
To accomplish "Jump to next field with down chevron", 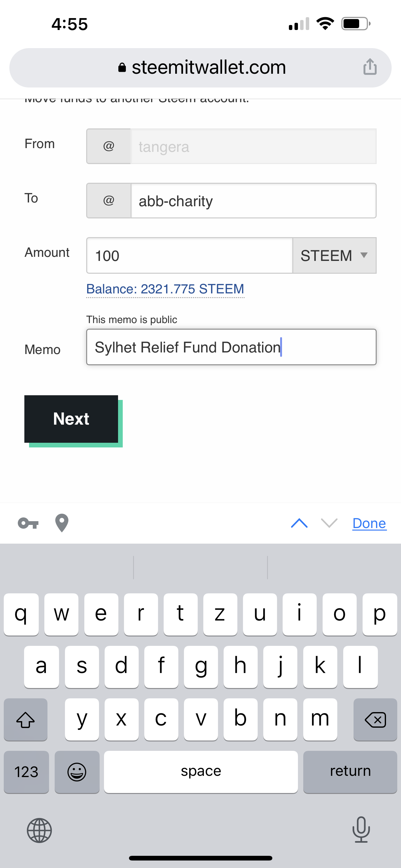I will point(329,523).
